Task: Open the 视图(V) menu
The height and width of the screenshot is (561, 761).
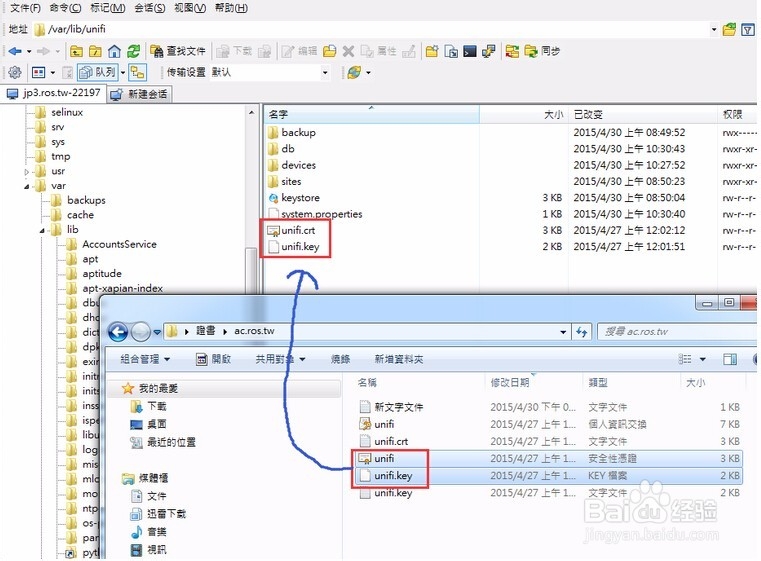Action: [190, 8]
